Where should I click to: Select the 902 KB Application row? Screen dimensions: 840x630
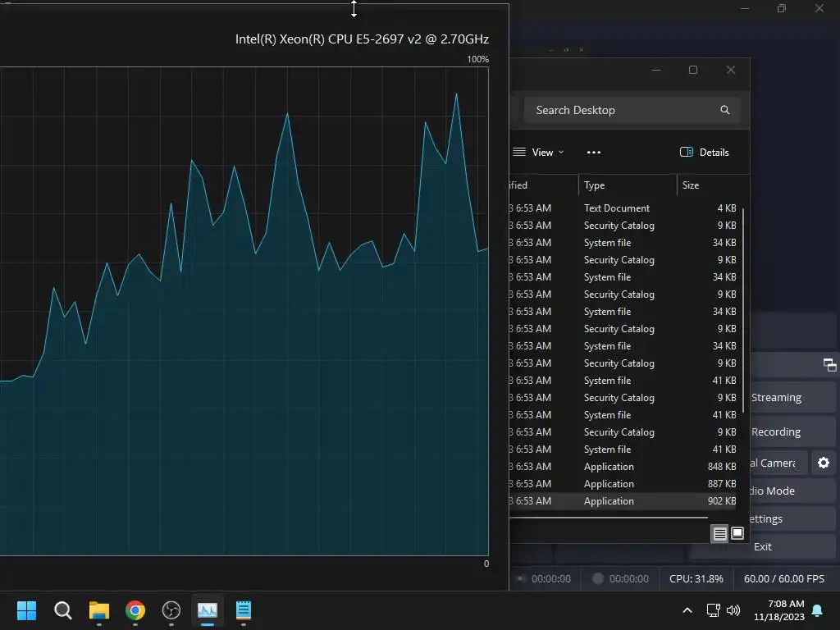624,501
